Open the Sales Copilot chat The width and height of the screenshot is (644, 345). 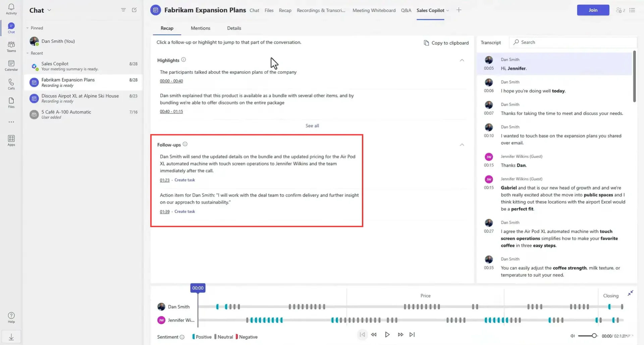[83, 66]
